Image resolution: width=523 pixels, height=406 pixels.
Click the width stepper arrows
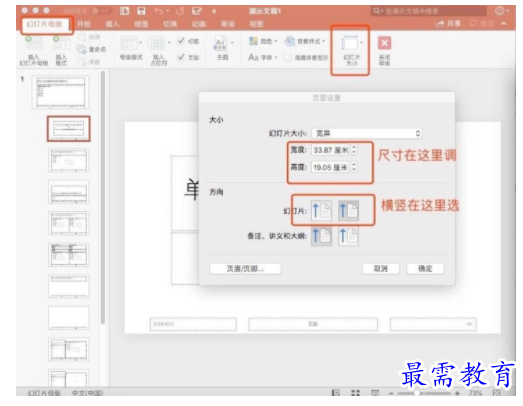[x=354, y=150]
